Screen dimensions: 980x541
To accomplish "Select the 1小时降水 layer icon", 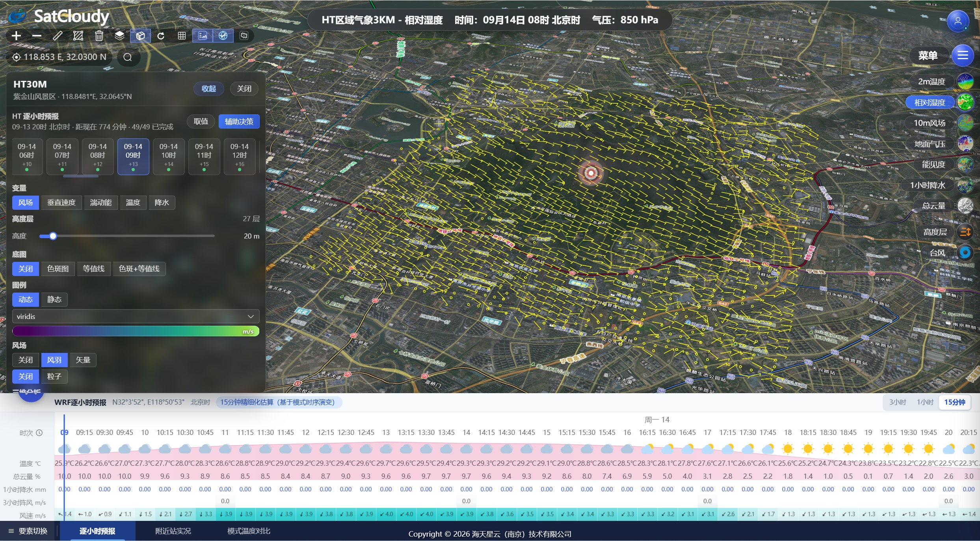I will pyautogui.click(x=965, y=185).
